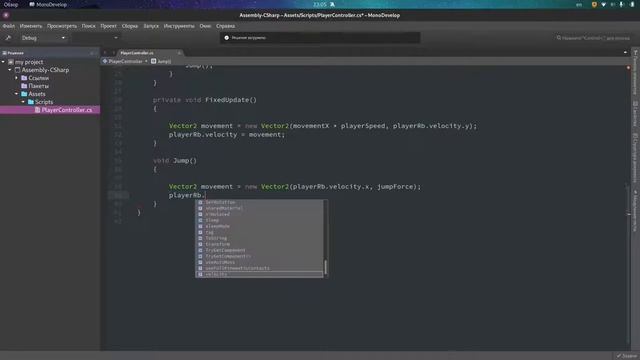This screenshot has width=640, height=360.
Task: Navigate back with the tab arrow
Action: point(105,53)
